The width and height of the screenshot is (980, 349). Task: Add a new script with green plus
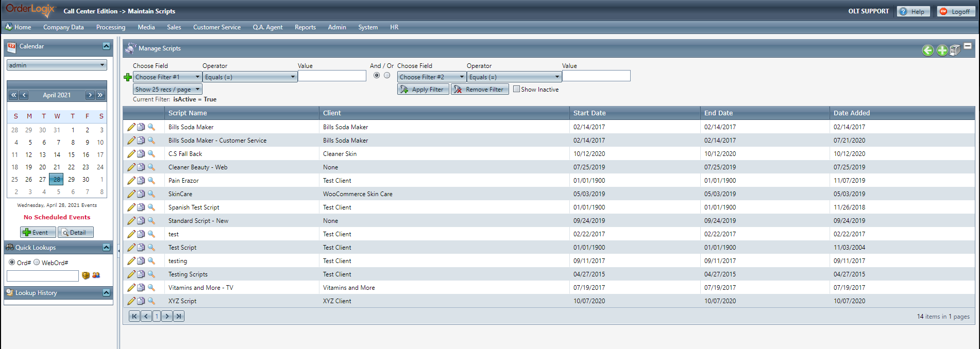[x=942, y=50]
